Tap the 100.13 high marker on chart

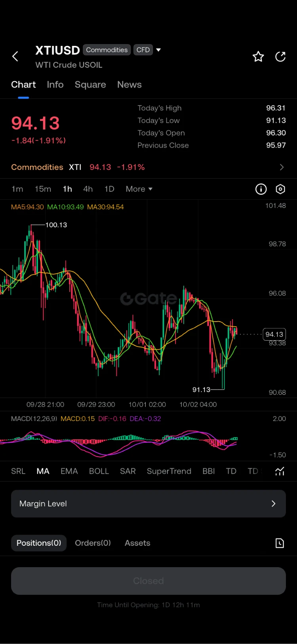coord(56,225)
